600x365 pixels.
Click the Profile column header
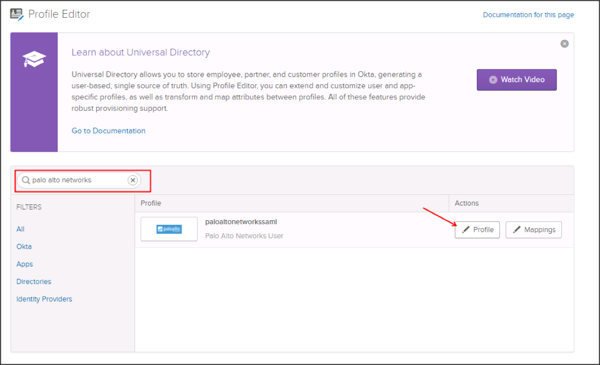pos(151,203)
